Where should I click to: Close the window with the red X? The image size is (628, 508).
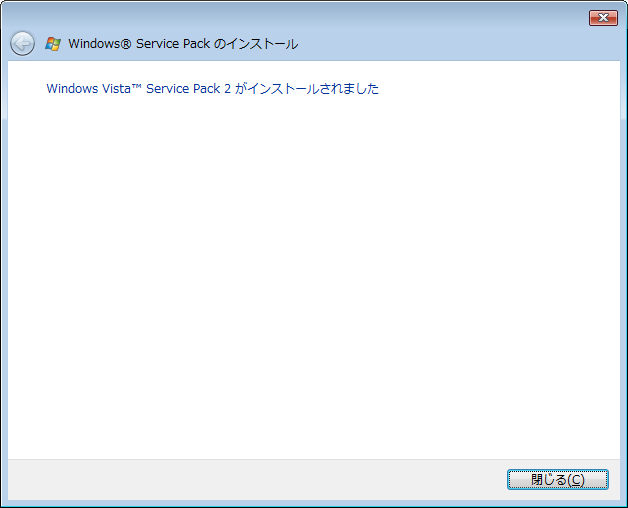coord(602,17)
